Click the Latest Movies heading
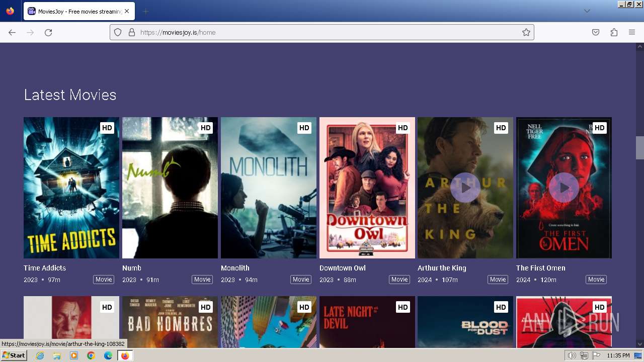 pyautogui.click(x=70, y=95)
